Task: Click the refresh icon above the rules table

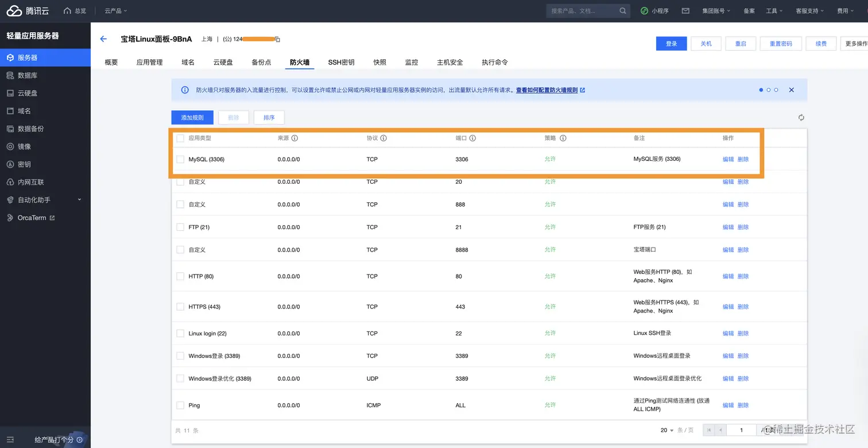Action: coord(801,118)
